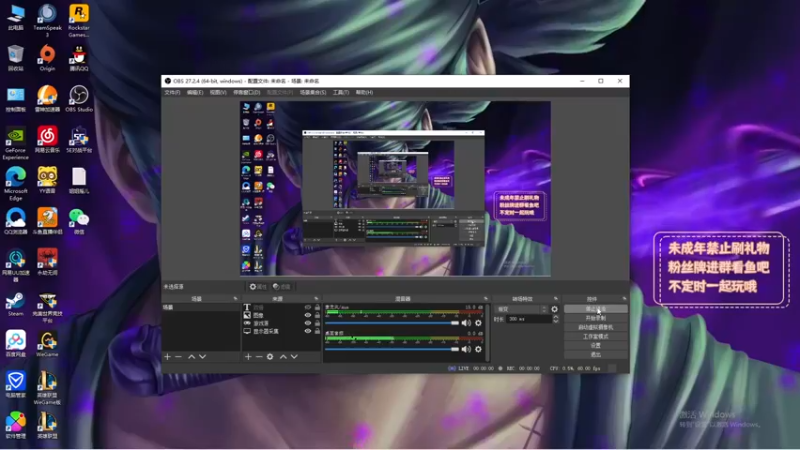
Task: Pop out the 控件 dock via header icon
Action: pyautogui.click(x=624, y=298)
